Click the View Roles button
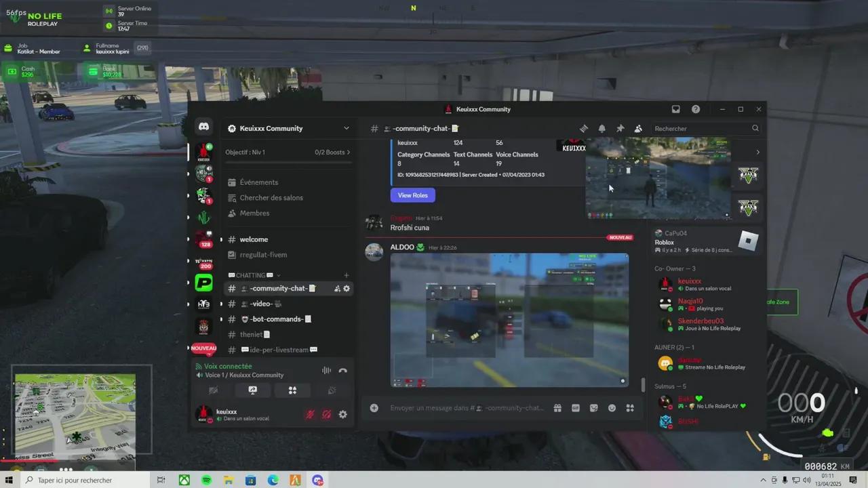Screen dimensions: 868x488 point(412,195)
